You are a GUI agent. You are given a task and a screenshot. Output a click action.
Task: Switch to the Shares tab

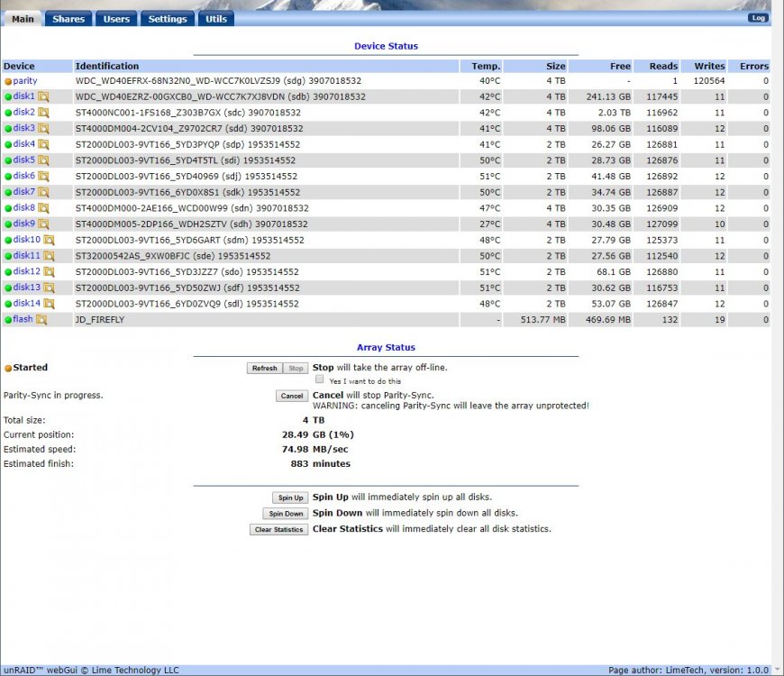pos(68,19)
